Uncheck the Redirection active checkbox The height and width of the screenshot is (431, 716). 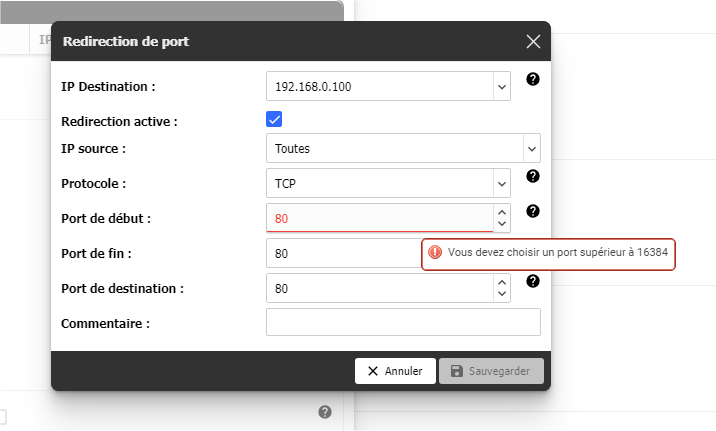pyautogui.click(x=275, y=120)
